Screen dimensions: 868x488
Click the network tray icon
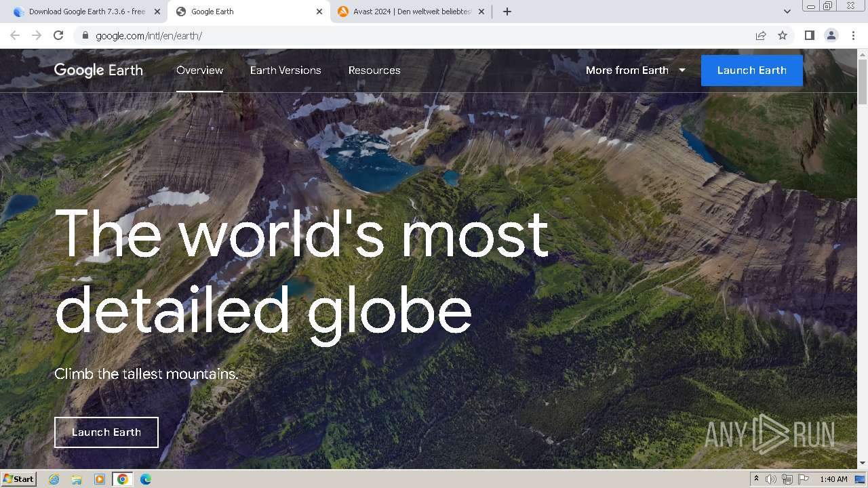coord(787,479)
